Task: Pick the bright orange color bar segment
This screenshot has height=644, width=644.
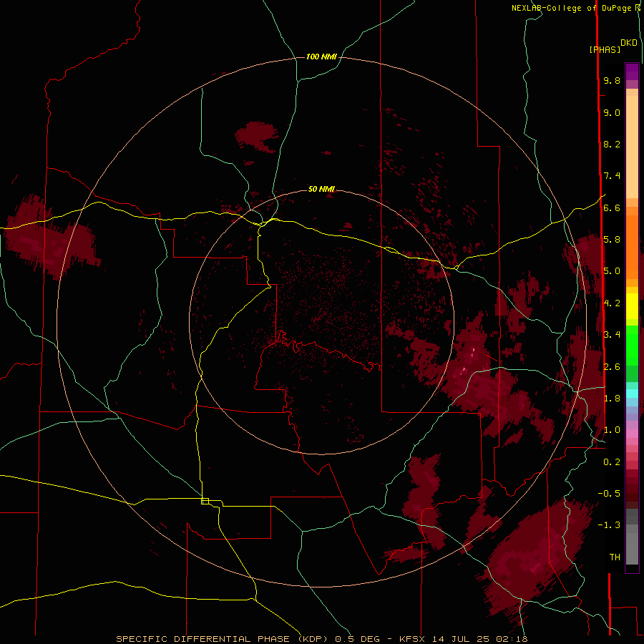Action: pyautogui.click(x=632, y=248)
